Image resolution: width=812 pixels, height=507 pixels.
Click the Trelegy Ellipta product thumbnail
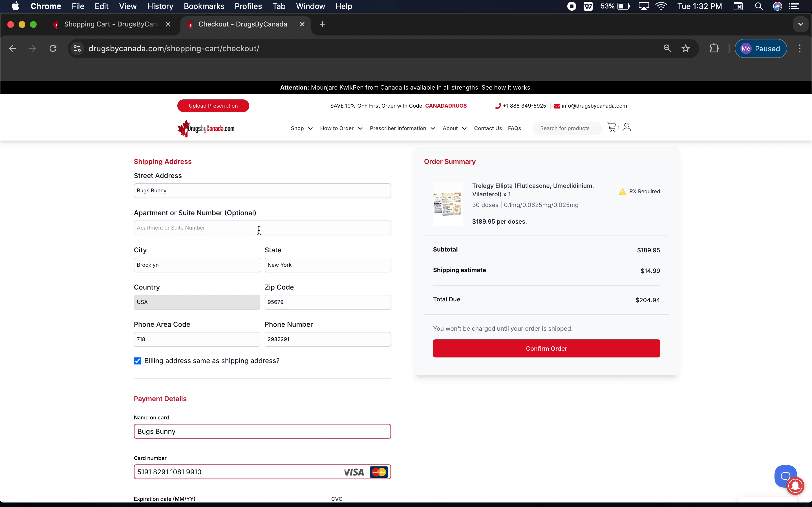(x=448, y=204)
